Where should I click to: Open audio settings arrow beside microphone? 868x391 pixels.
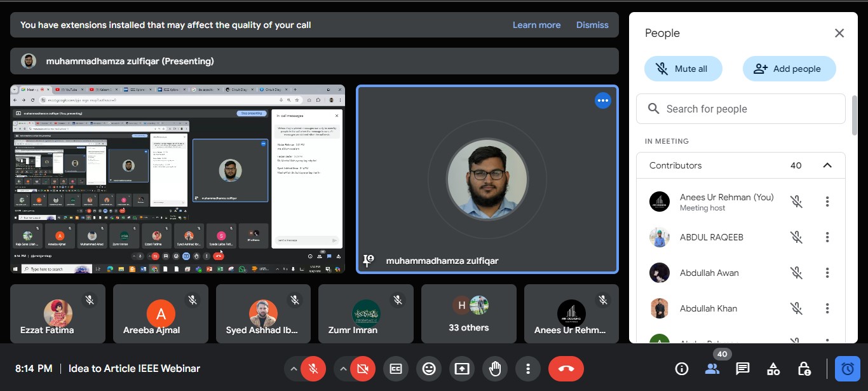tap(293, 369)
